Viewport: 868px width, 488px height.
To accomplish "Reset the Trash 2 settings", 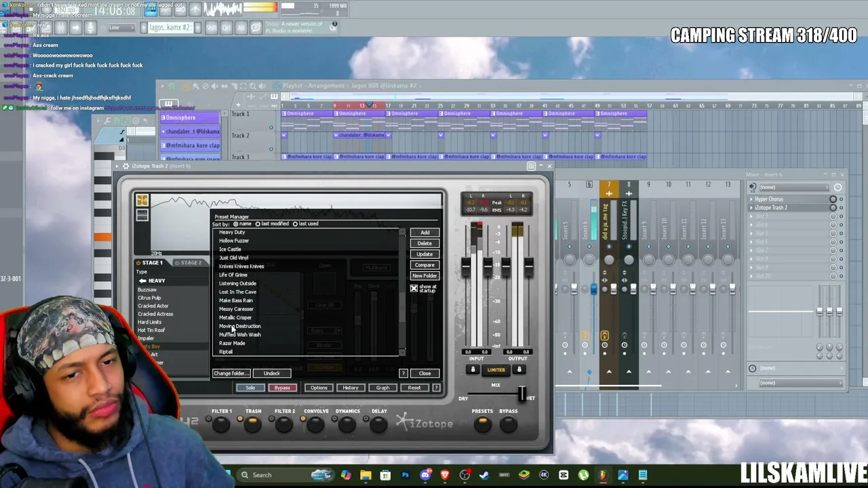I will click(414, 388).
